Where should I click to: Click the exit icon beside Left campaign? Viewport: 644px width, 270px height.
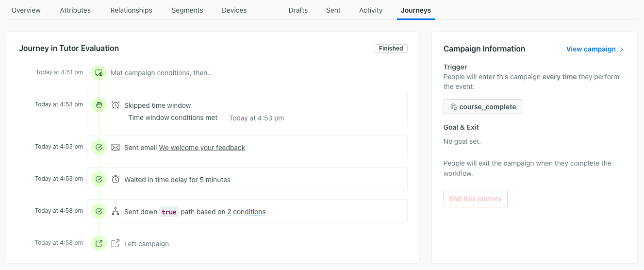click(x=116, y=243)
